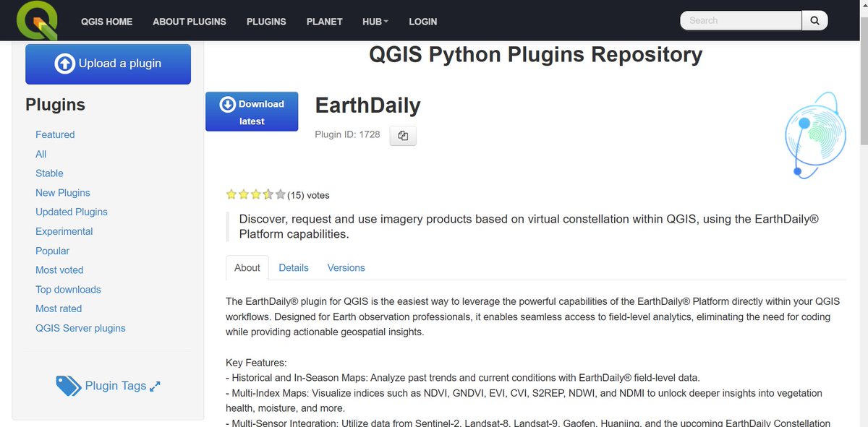Click the upload arrow icon

(65, 64)
